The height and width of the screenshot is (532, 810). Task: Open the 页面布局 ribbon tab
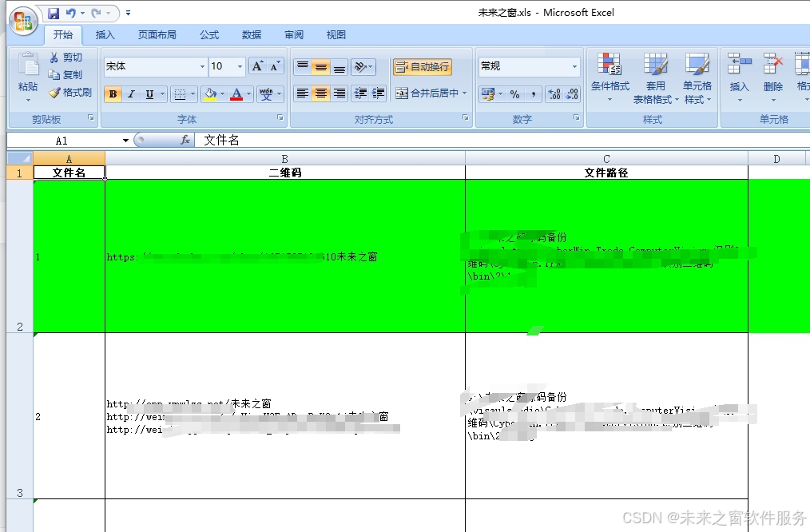tap(157, 34)
